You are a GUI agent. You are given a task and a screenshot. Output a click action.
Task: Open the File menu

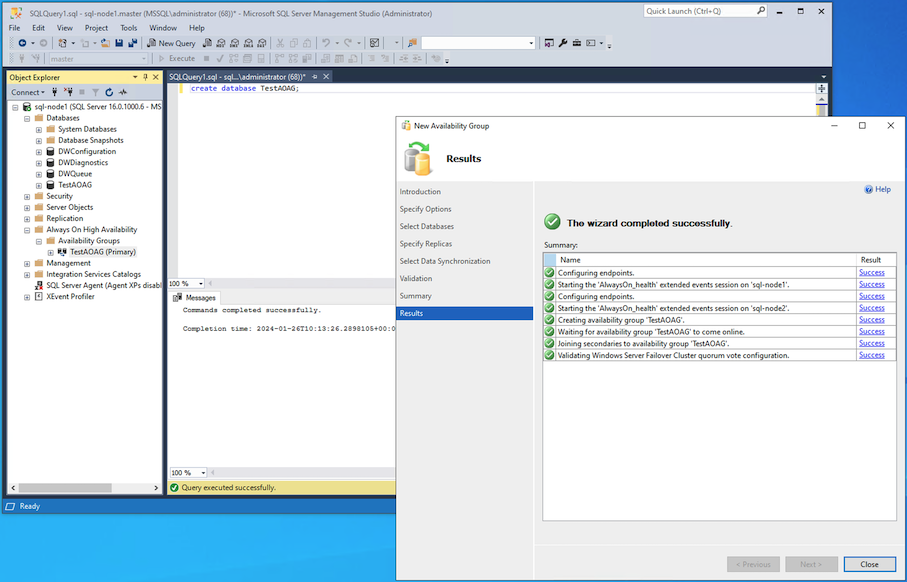point(14,28)
